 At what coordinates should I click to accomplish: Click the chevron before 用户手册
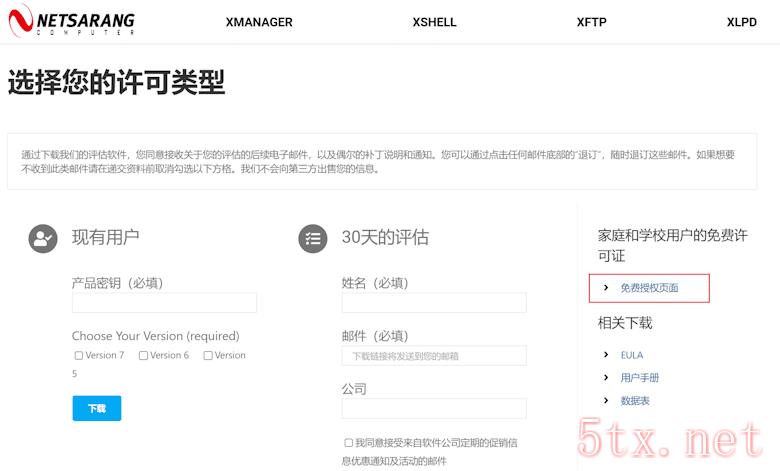tap(605, 377)
